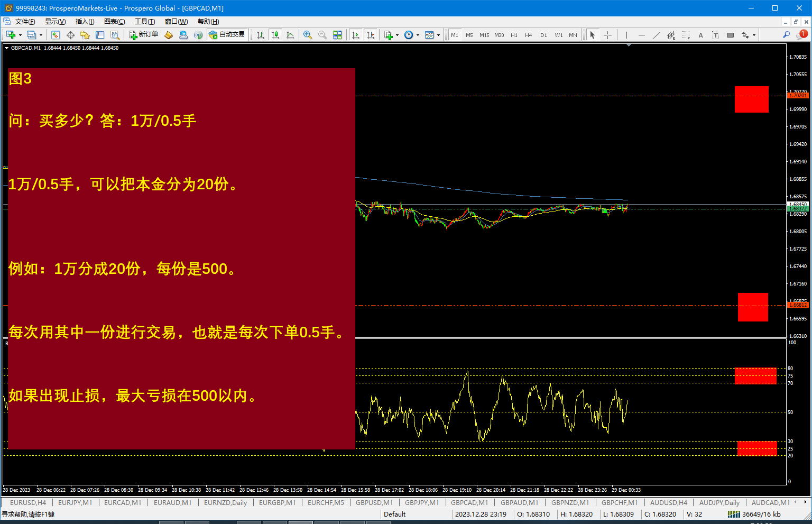Select the crosshair tool
This screenshot has height=524, width=812.
(x=607, y=35)
